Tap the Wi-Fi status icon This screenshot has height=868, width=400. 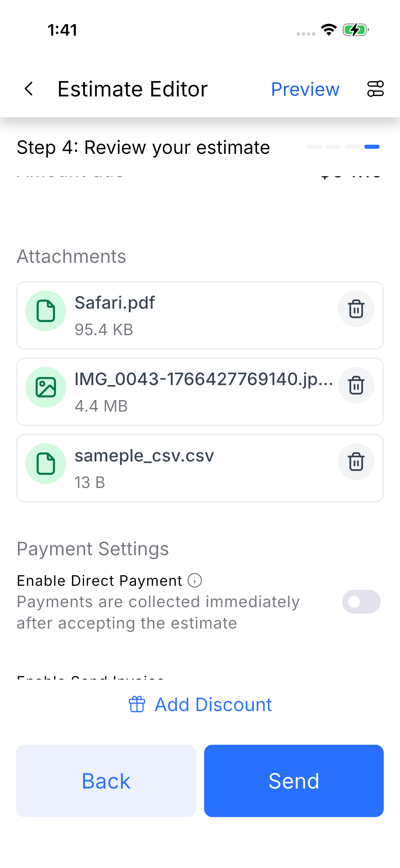click(328, 30)
